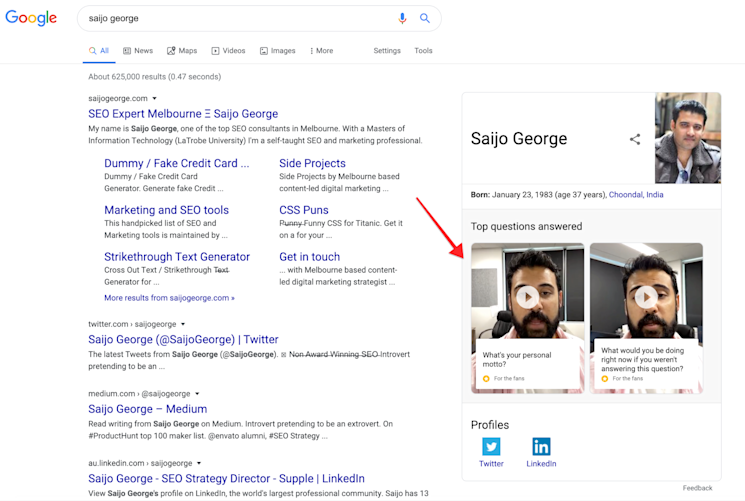Open the 'Marketing and SEO tools' sitelink
The height and width of the screenshot is (501, 745).
166,210
